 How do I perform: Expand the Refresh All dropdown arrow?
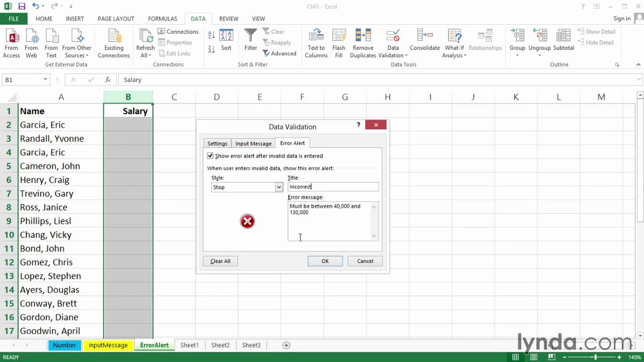click(150, 55)
